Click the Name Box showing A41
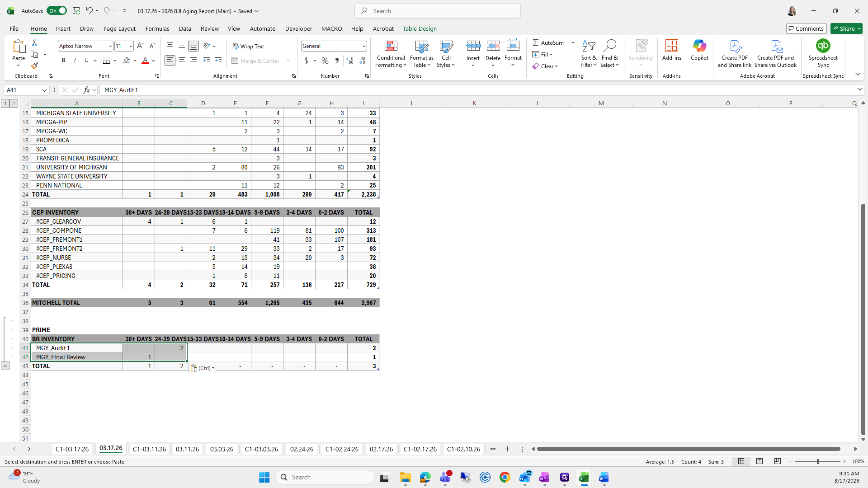Screen dimensions: 868x488 (23, 90)
